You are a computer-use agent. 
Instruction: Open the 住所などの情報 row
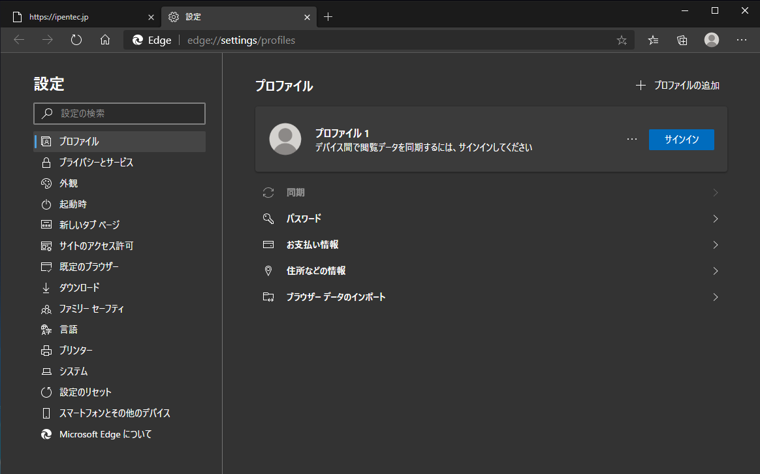click(491, 271)
